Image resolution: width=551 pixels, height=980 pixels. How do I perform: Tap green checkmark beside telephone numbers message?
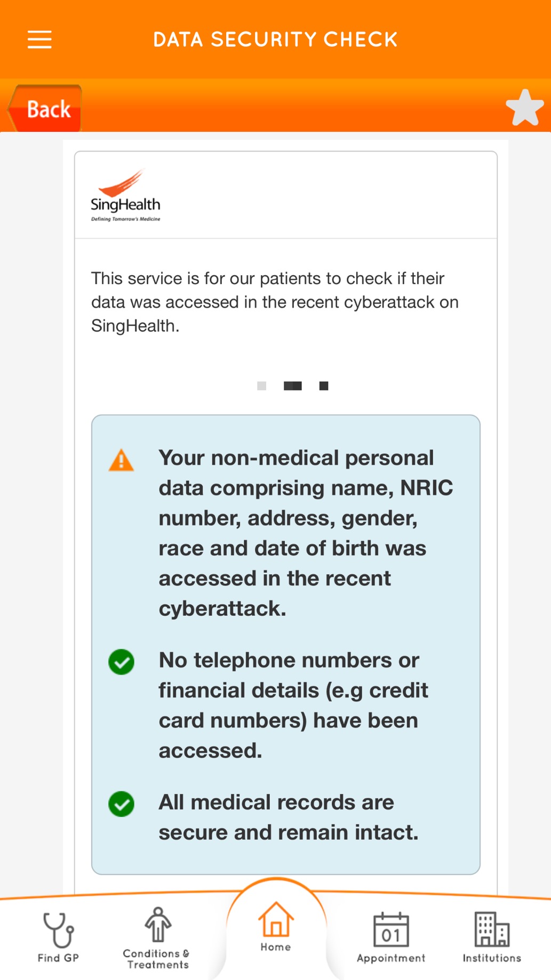[x=121, y=662]
